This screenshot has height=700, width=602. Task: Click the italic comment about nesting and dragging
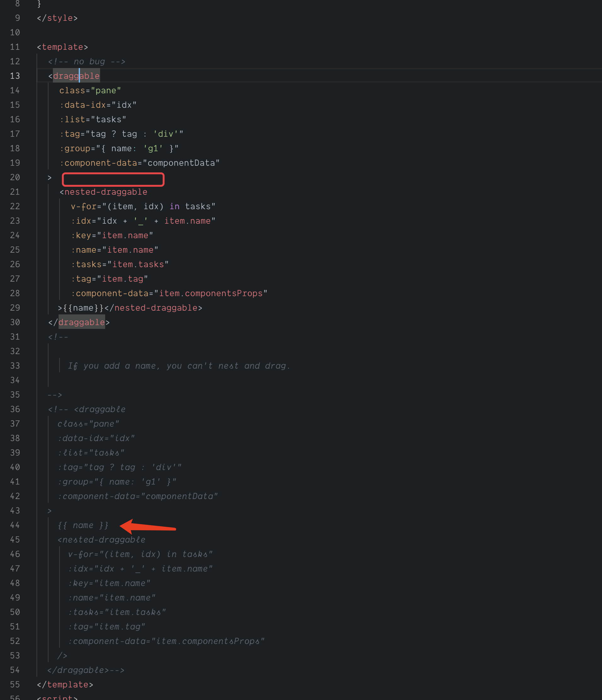[x=179, y=365]
